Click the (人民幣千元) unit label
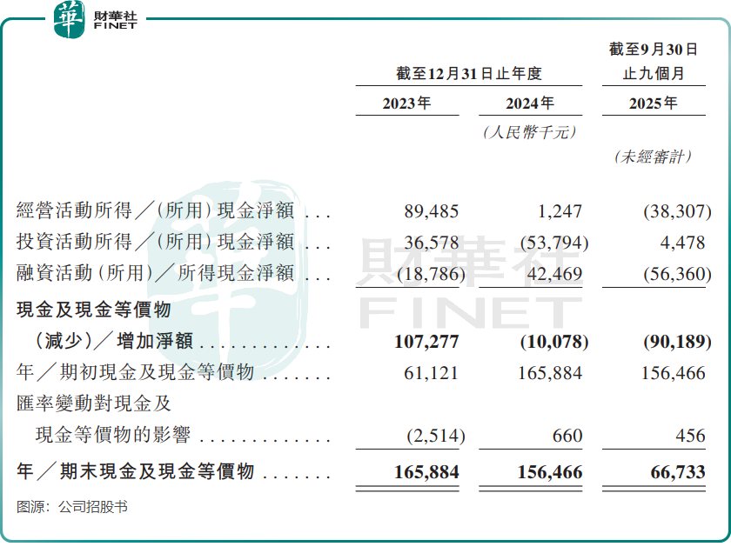731x560 pixels. coord(530,132)
